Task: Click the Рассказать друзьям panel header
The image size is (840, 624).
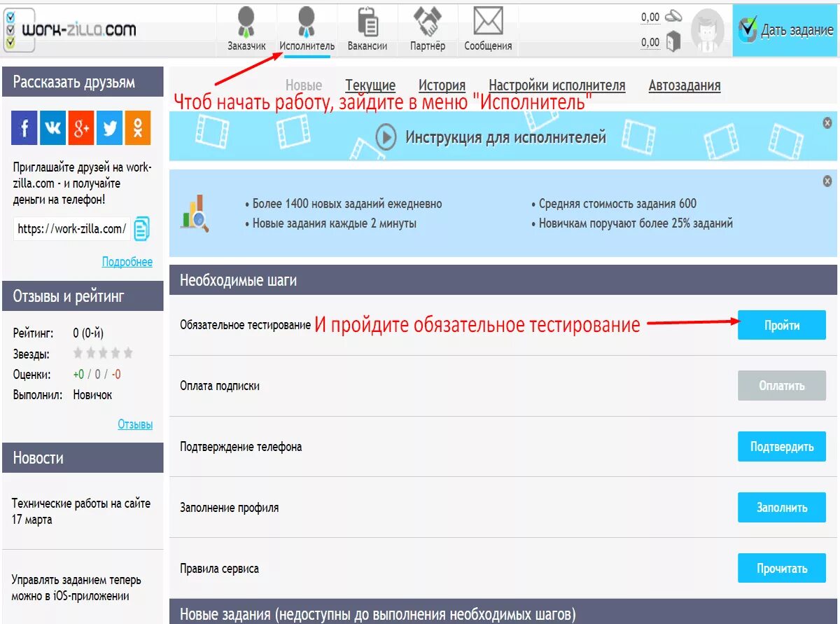Action: click(x=83, y=82)
